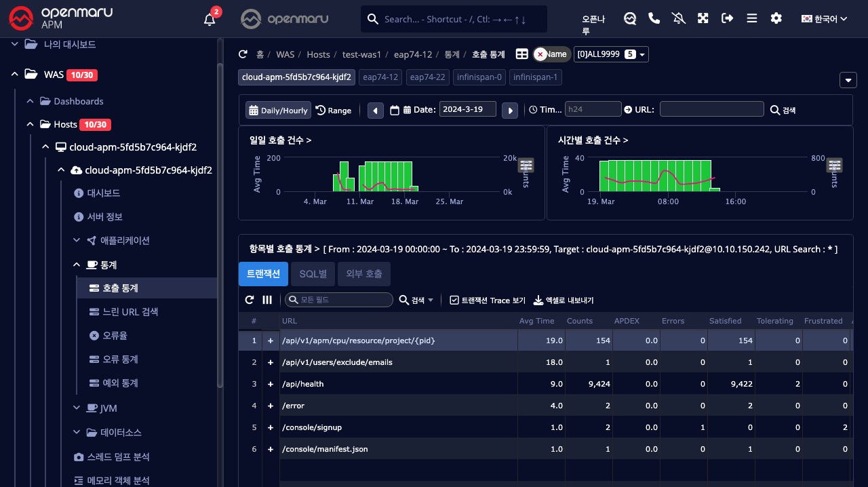
Task: Click the logout arrow icon
Action: pyautogui.click(x=727, y=18)
